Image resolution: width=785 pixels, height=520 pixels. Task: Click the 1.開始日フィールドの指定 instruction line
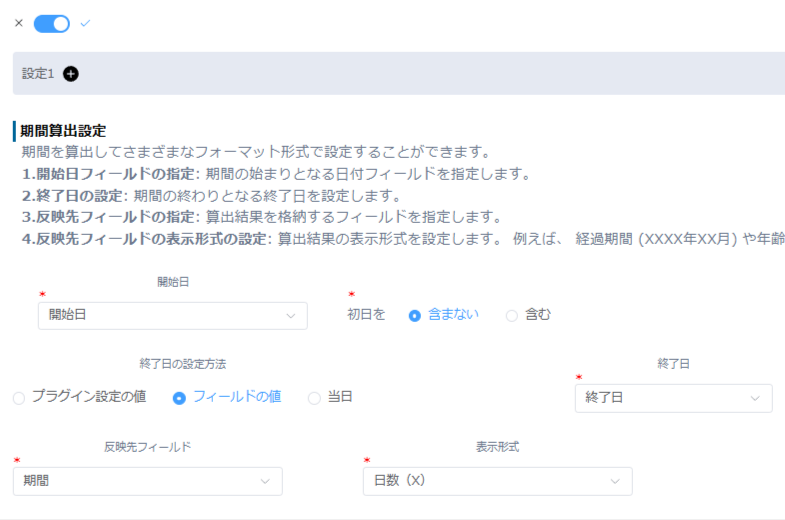click(x=276, y=174)
